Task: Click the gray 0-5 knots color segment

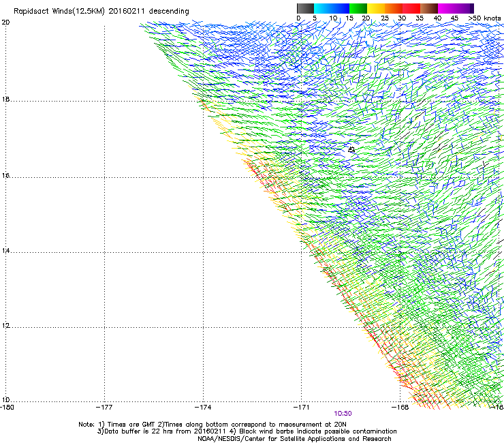Action: pyautogui.click(x=305, y=8)
